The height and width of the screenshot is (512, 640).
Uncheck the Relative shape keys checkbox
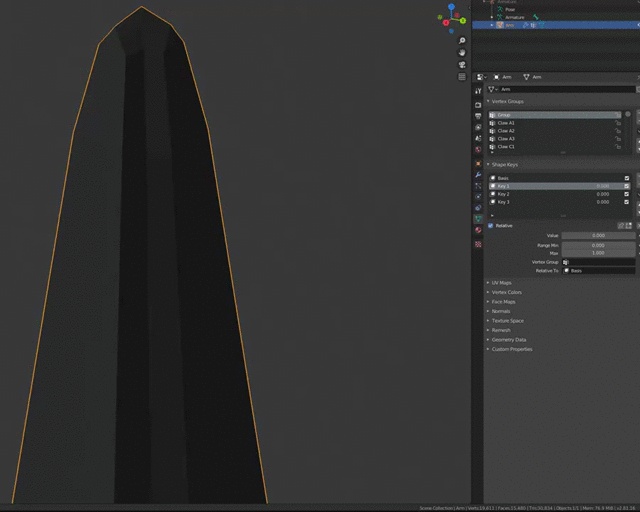coord(491,225)
